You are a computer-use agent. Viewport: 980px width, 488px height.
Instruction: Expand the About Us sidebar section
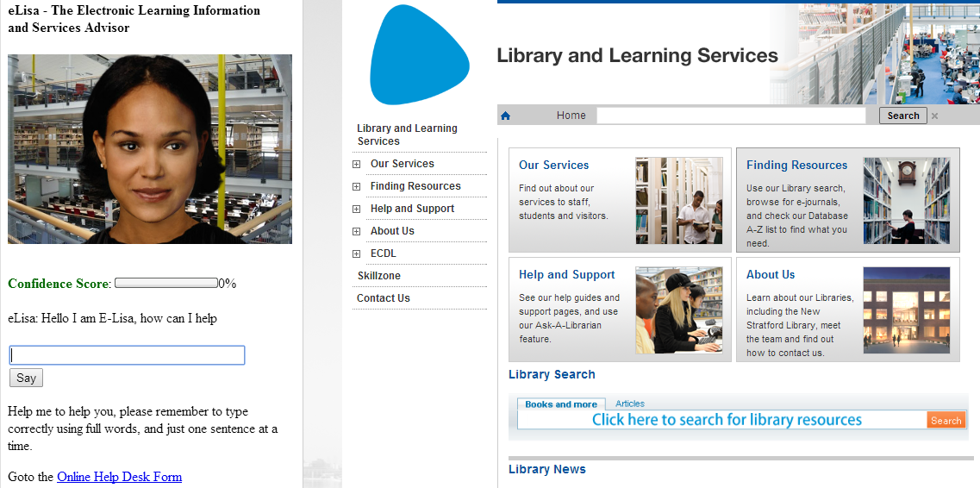356,231
